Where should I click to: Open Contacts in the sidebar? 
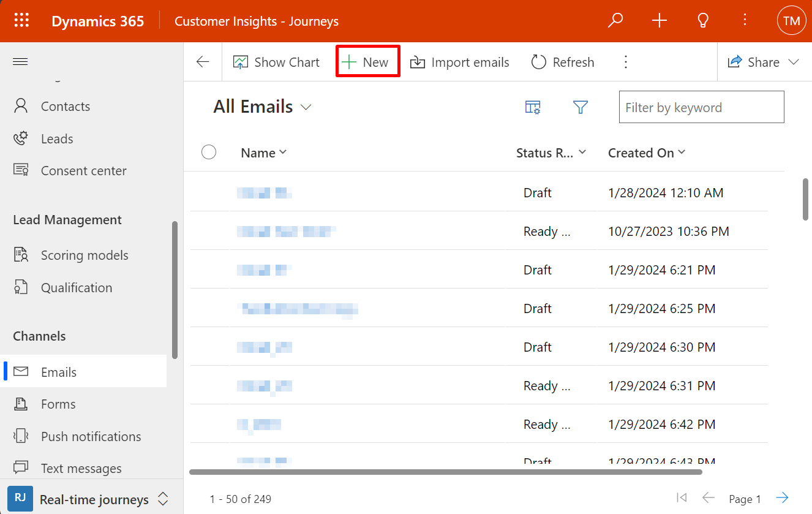click(66, 107)
